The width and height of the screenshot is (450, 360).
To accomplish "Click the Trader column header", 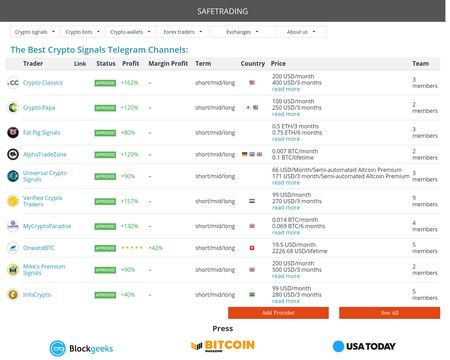I will pyautogui.click(x=33, y=63).
